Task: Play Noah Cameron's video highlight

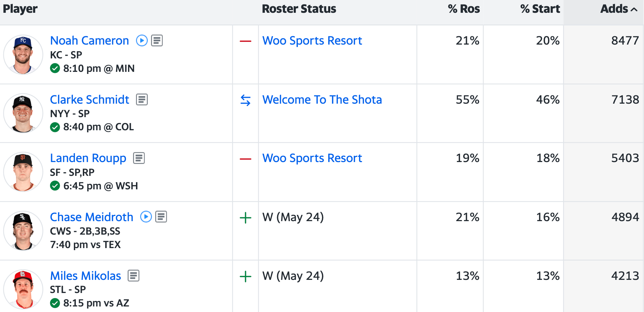Action: pos(142,41)
